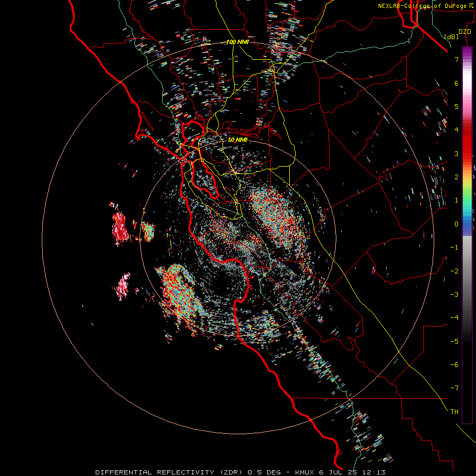Screen dimensions: 476x476
Task: Click the 12:13 timestamp
Action: [x=373, y=472]
